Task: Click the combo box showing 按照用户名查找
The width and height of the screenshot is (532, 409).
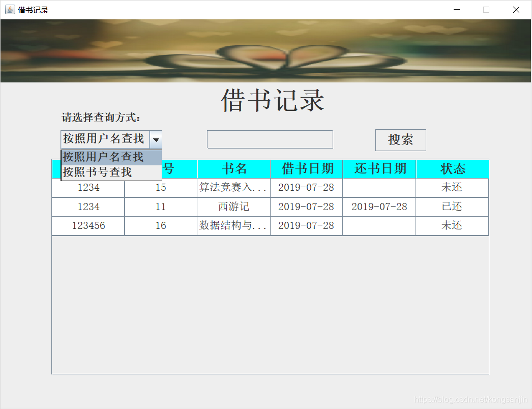Action: (x=105, y=139)
